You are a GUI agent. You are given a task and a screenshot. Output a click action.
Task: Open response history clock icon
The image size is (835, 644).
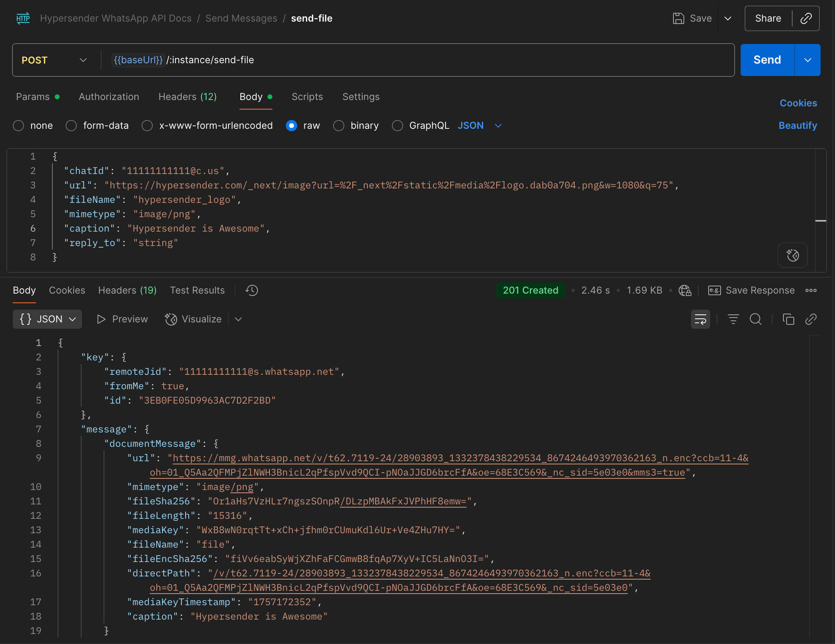coord(252,290)
